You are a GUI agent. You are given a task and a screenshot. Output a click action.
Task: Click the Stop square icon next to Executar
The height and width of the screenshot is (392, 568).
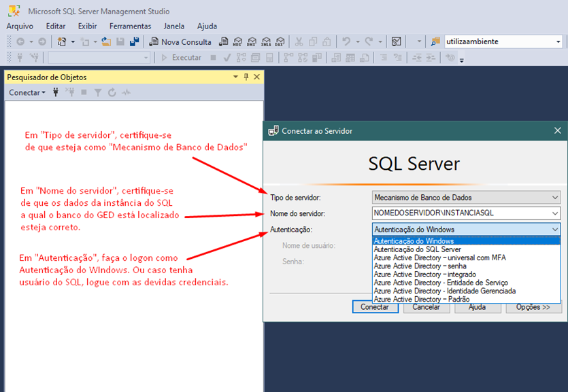coord(214,58)
